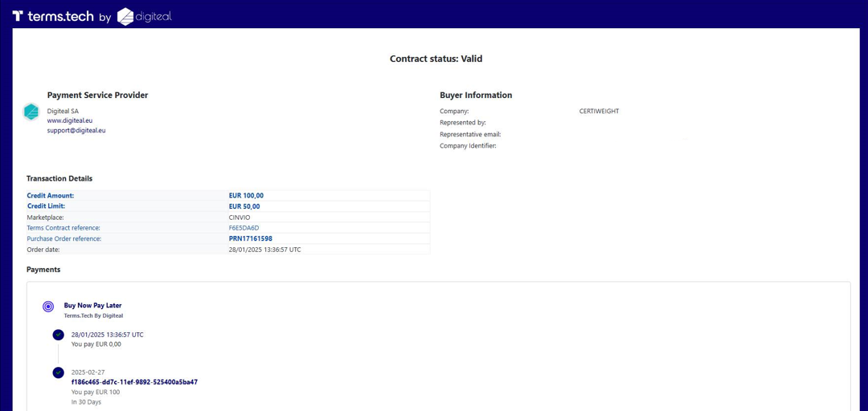Click the Buyer Information heading
This screenshot has height=411, width=868.
pos(476,96)
